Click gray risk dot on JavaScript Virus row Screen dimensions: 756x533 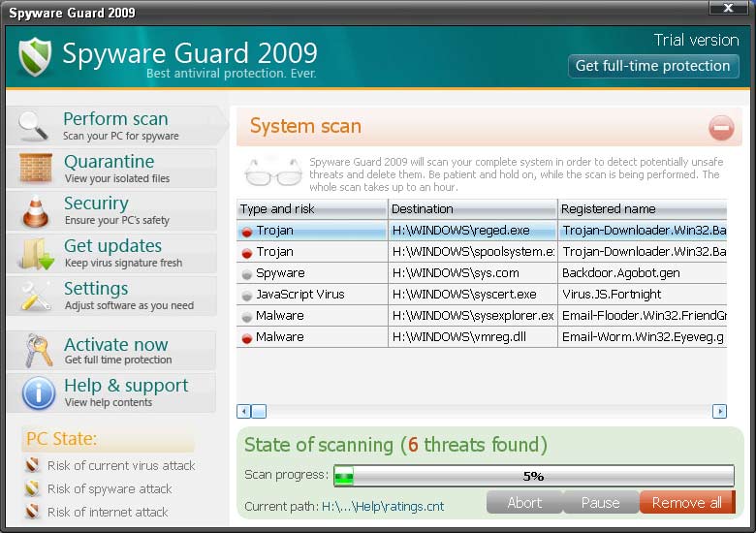tap(247, 296)
